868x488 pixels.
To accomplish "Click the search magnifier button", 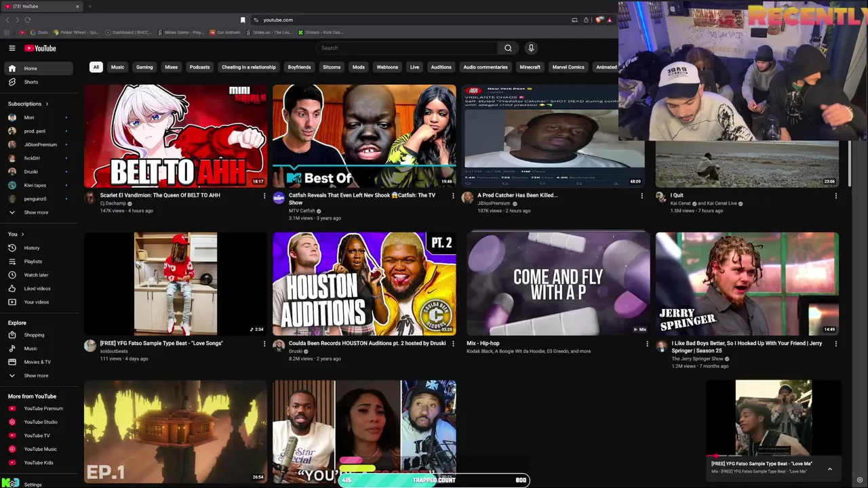I will [x=508, y=48].
